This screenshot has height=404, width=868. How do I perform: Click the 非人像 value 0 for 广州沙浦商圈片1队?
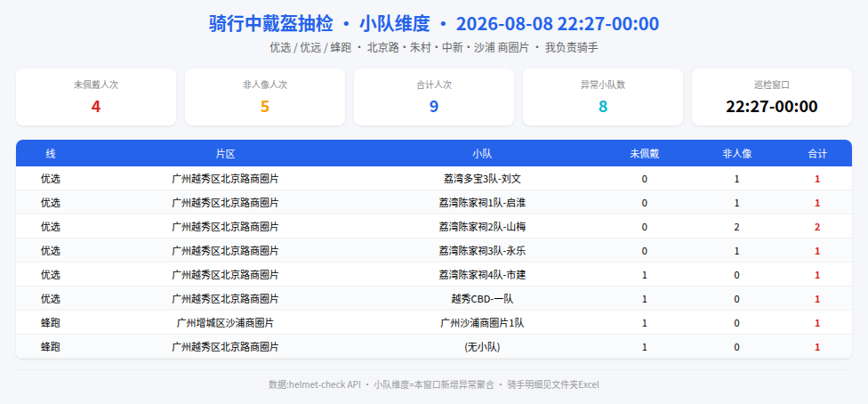(x=736, y=323)
